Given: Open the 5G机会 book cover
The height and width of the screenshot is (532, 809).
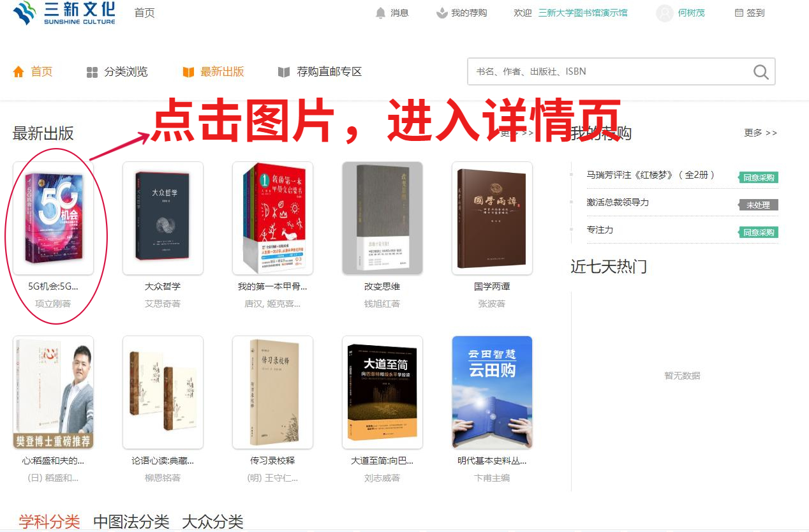Looking at the screenshot, I should pyautogui.click(x=53, y=218).
